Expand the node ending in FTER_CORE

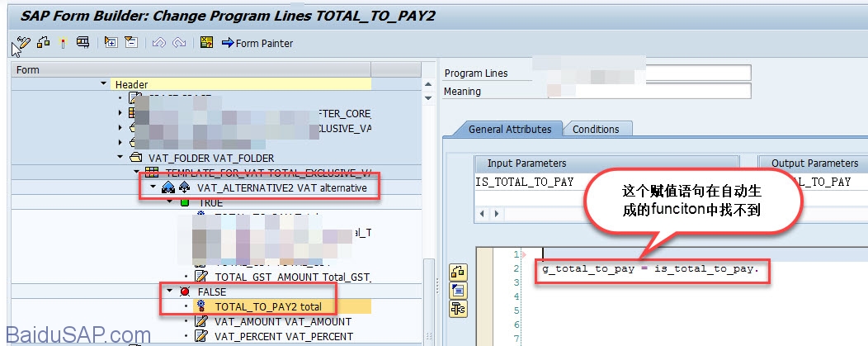pyautogui.click(x=120, y=113)
